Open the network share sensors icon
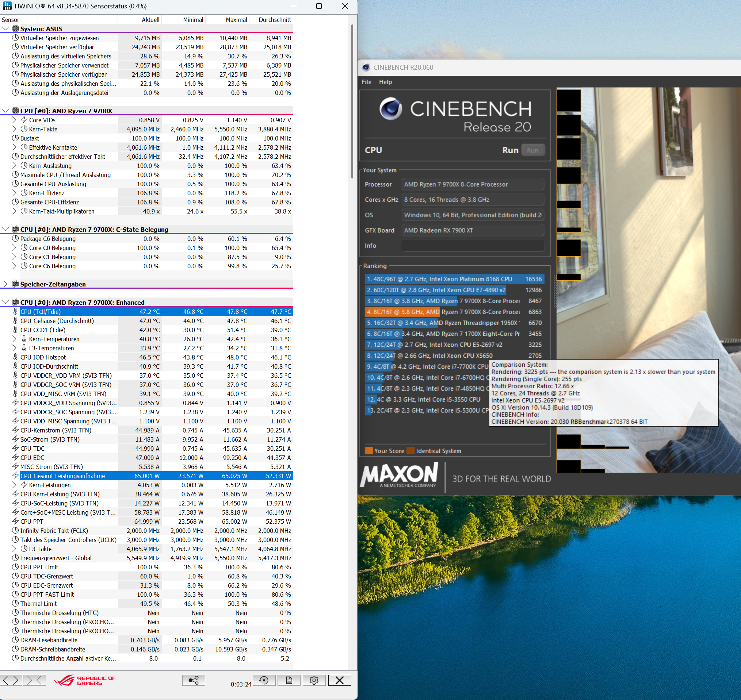This screenshot has height=700, width=741. pos(193,680)
